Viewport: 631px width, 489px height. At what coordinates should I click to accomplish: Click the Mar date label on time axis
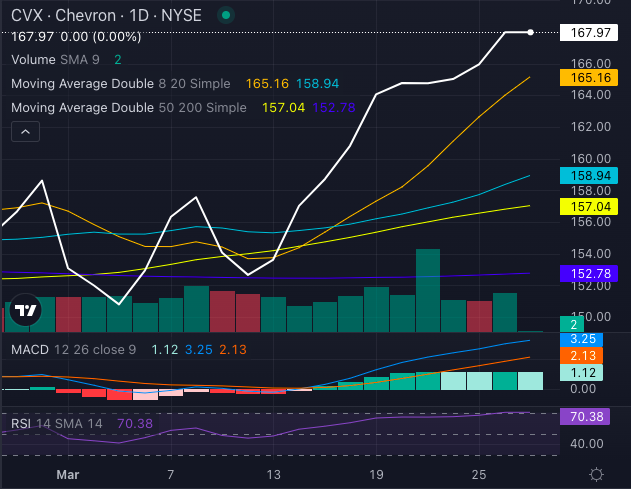66,473
